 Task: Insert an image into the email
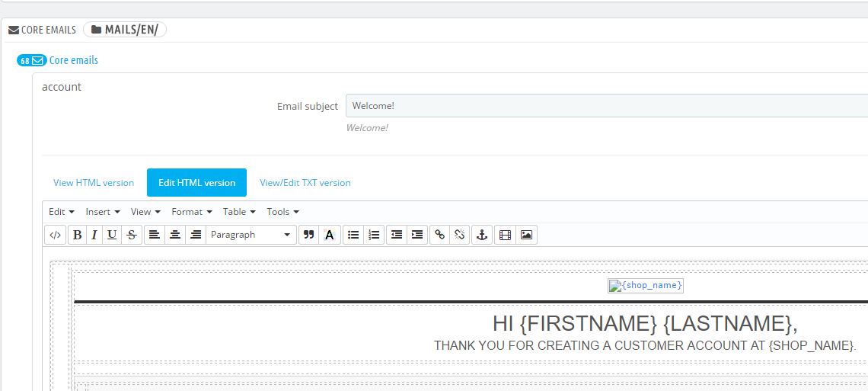click(526, 235)
